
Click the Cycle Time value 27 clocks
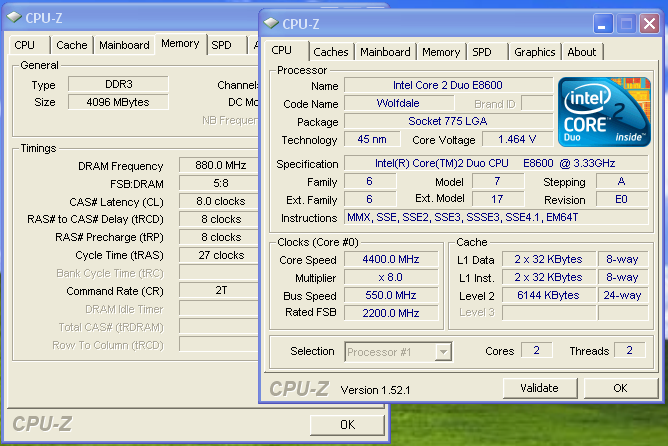click(219, 255)
